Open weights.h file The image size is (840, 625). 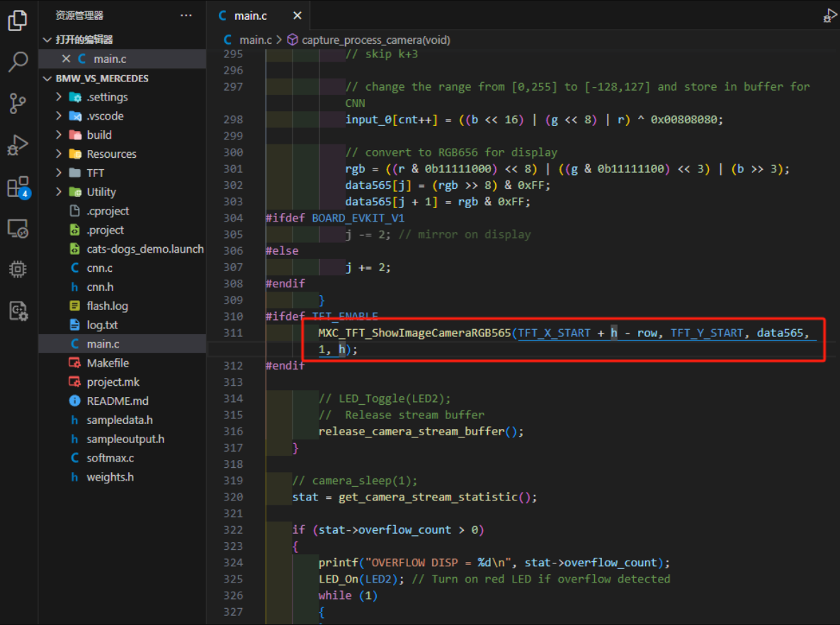click(x=110, y=477)
